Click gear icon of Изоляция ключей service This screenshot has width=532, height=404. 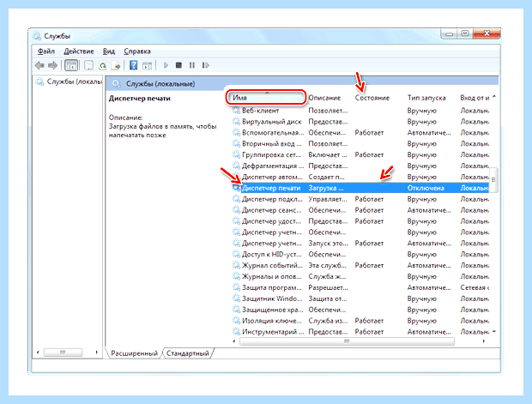coord(236,321)
